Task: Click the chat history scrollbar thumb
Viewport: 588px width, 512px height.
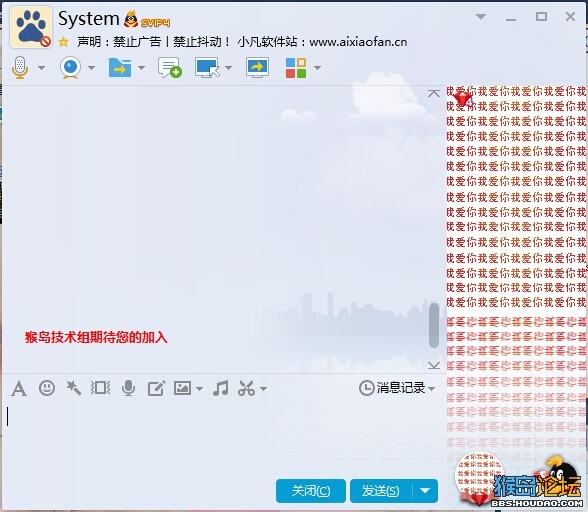Action: [x=434, y=325]
